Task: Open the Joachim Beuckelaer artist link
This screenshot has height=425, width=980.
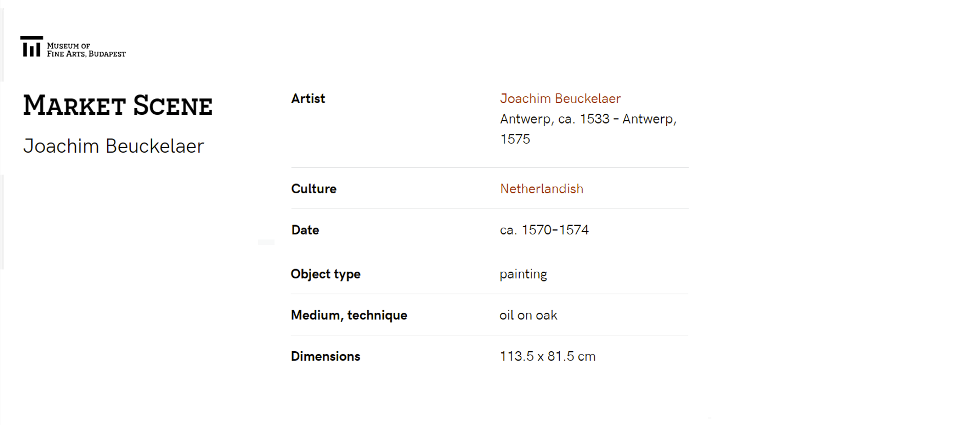Action: point(560,98)
